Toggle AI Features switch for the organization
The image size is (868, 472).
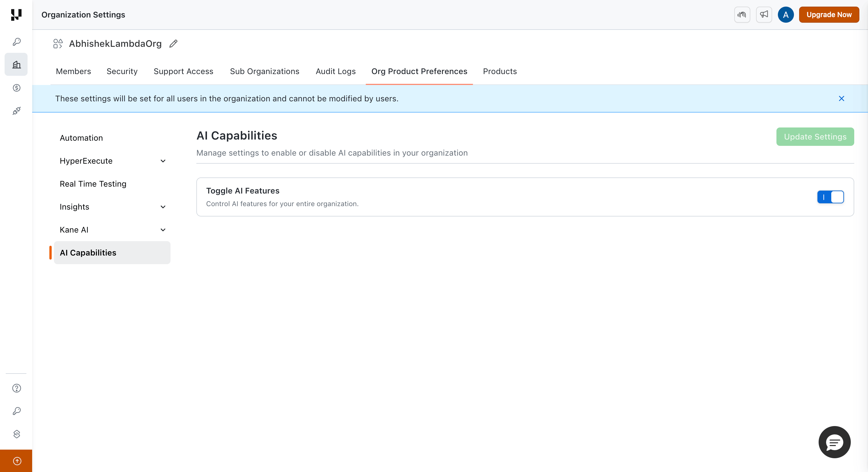(830, 197)
